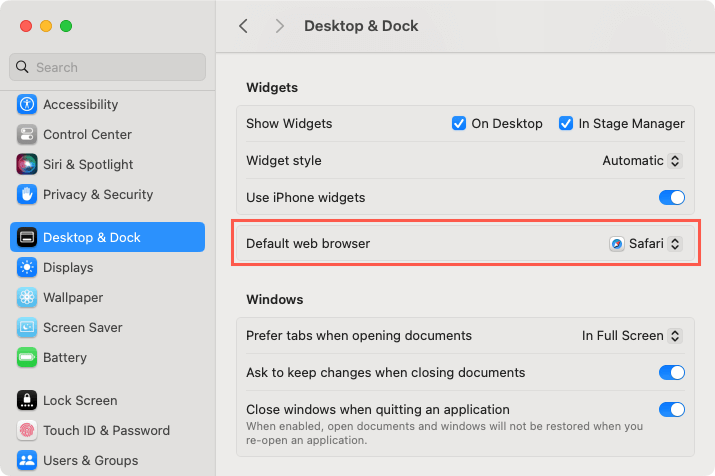This screenshot has width=715, height=476.
Task: Select Lock Screen in the sidebar
Action: [80, 401]
